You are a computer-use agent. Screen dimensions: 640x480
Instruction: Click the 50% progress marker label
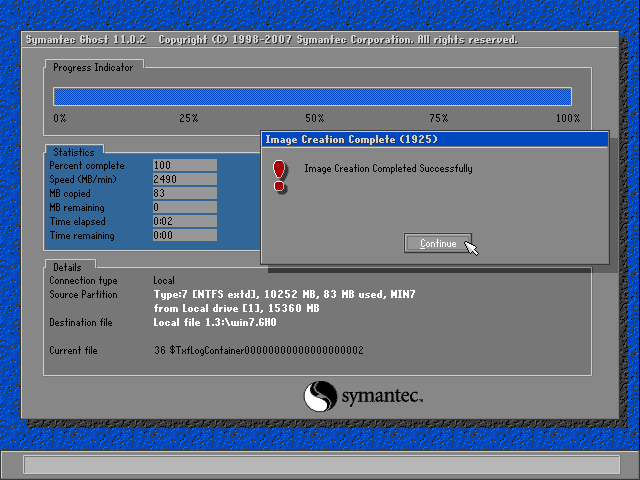click(314, 118)
